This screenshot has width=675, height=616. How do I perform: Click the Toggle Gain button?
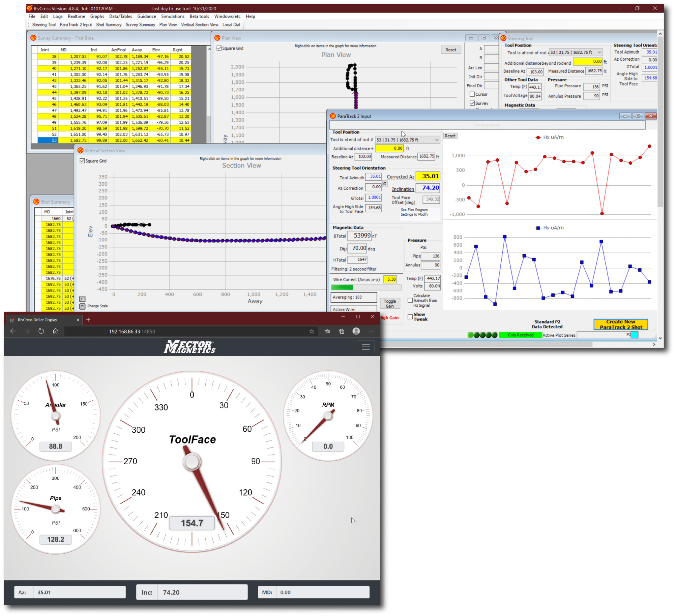[390, 303]
